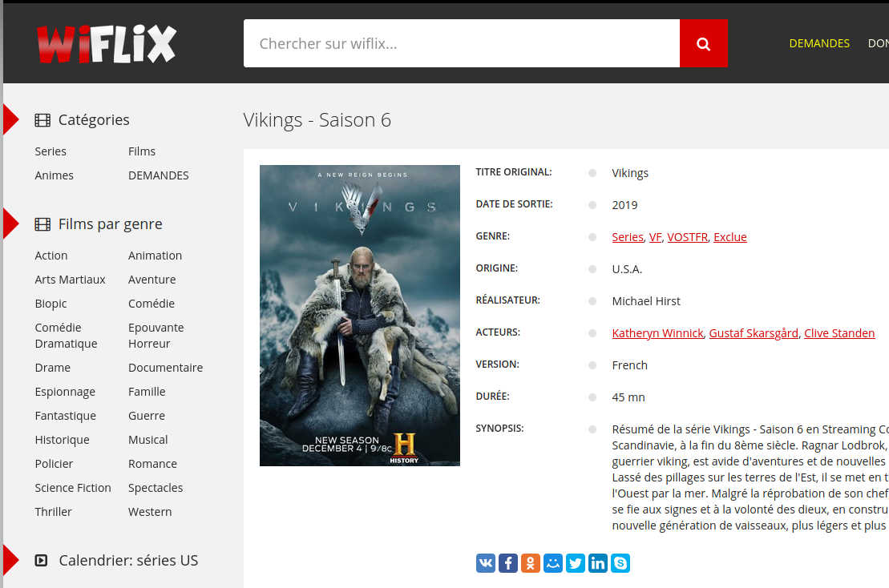Browse the Aventure genre
This screenshot has width=889, height=588.
coord(152,280)
